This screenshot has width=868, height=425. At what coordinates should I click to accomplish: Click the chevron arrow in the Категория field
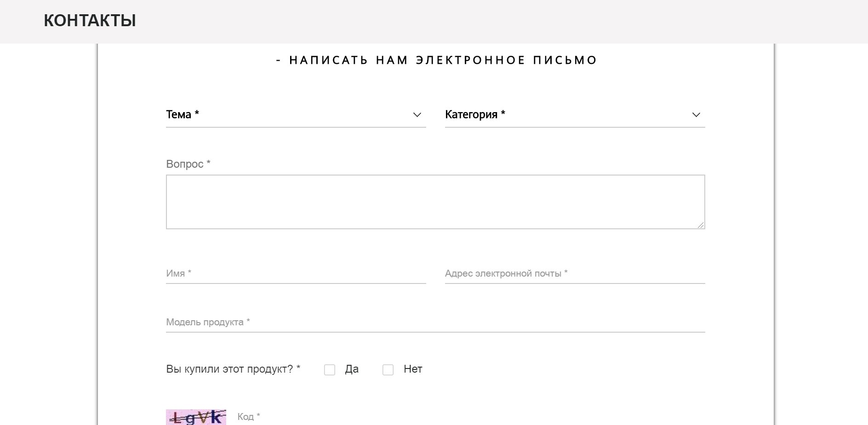click(696, 114)
